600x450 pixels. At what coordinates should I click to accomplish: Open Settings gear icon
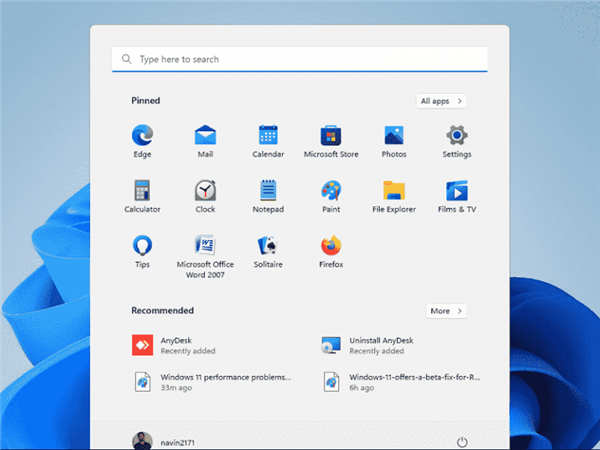tap(457, 136)
